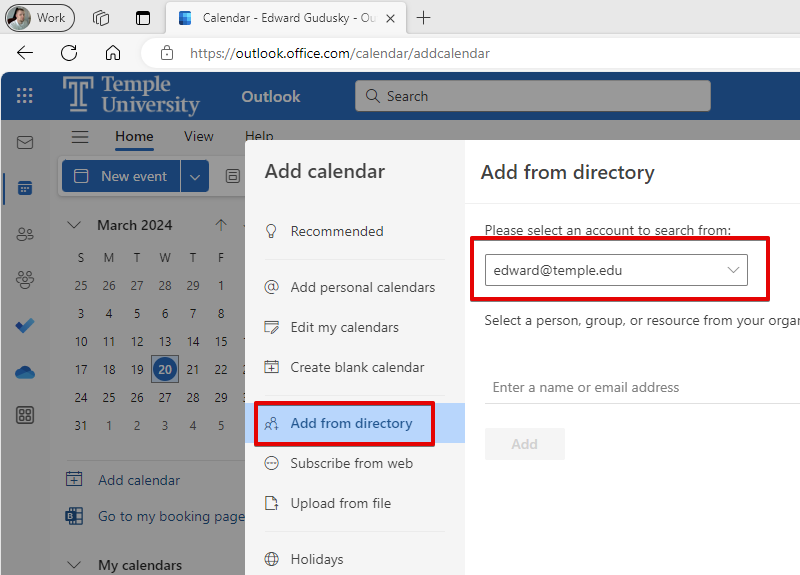The height and width of the screenshot is (575, 800).
Task: Click the Go to my booking page icon
Action: click(74, 516)
